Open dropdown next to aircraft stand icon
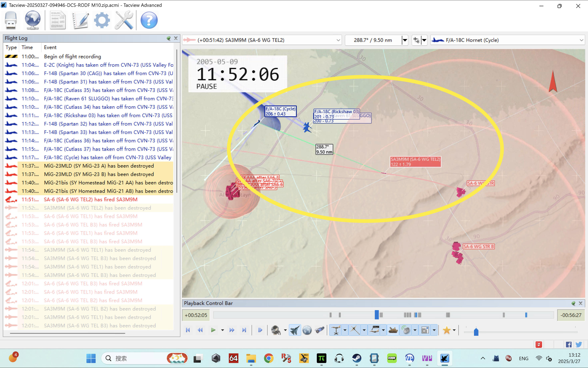Viewport: 588px width, 368px height. pos(345,330)
